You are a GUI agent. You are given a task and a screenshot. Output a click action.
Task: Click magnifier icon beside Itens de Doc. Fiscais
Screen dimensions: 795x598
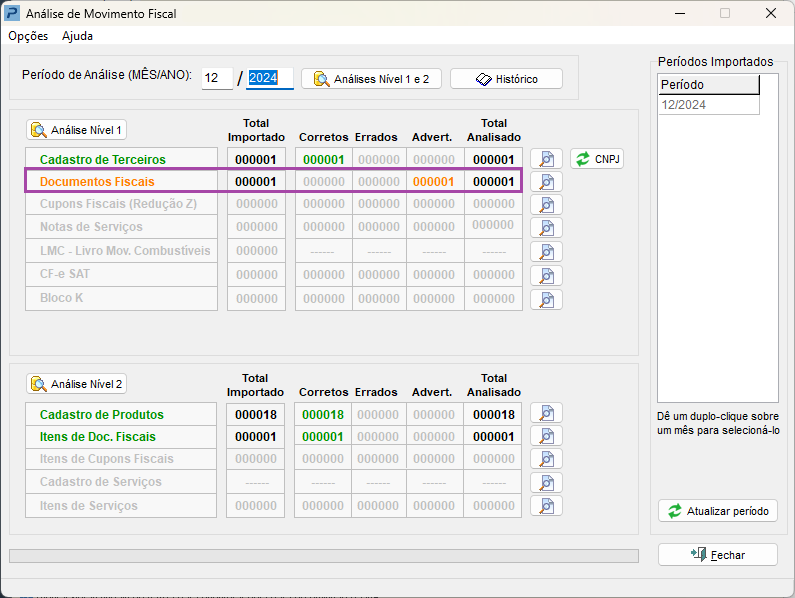click(x=546, y=437)
